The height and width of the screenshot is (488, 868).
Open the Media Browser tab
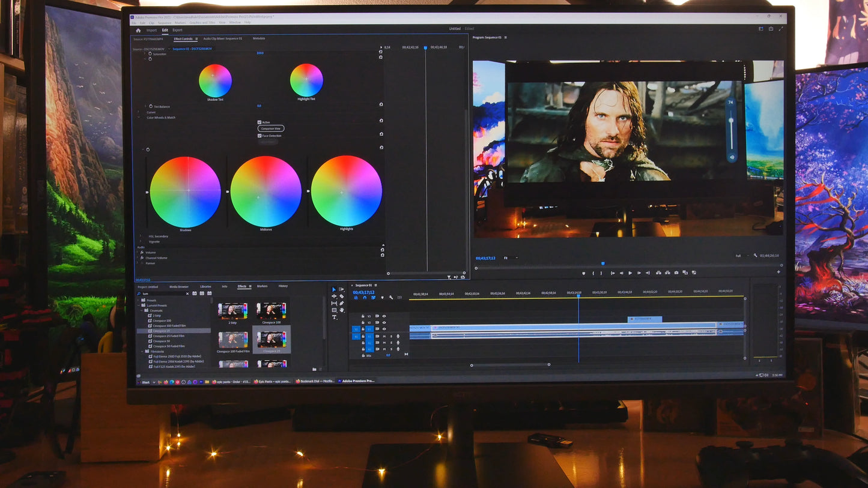click(178, 286)
